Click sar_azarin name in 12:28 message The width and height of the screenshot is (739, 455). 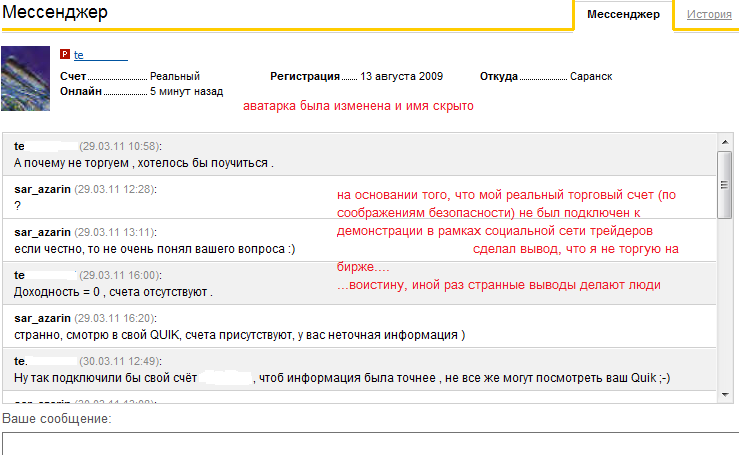click(x=42, y=189)
